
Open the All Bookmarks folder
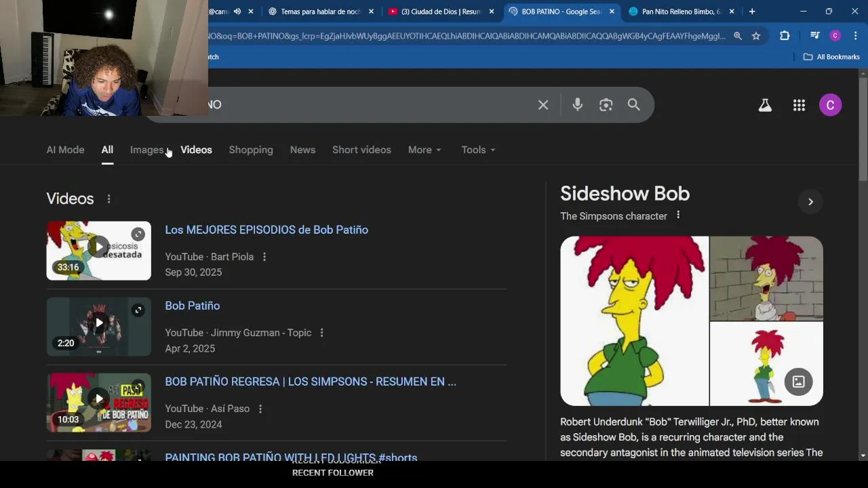(x=831, y=57)
